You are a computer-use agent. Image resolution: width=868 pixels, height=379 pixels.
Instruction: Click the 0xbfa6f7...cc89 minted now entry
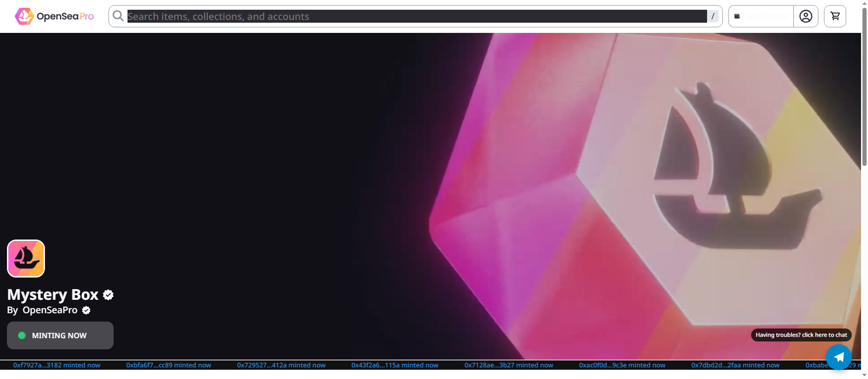coord(169,365)
